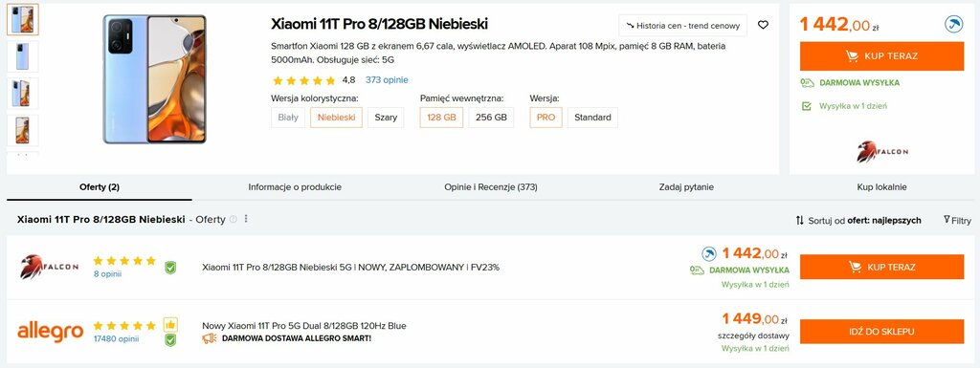Open the three-dot menu beside Oferty heading
This screenshot has width=980, height=368.
[x=246, y=219]
